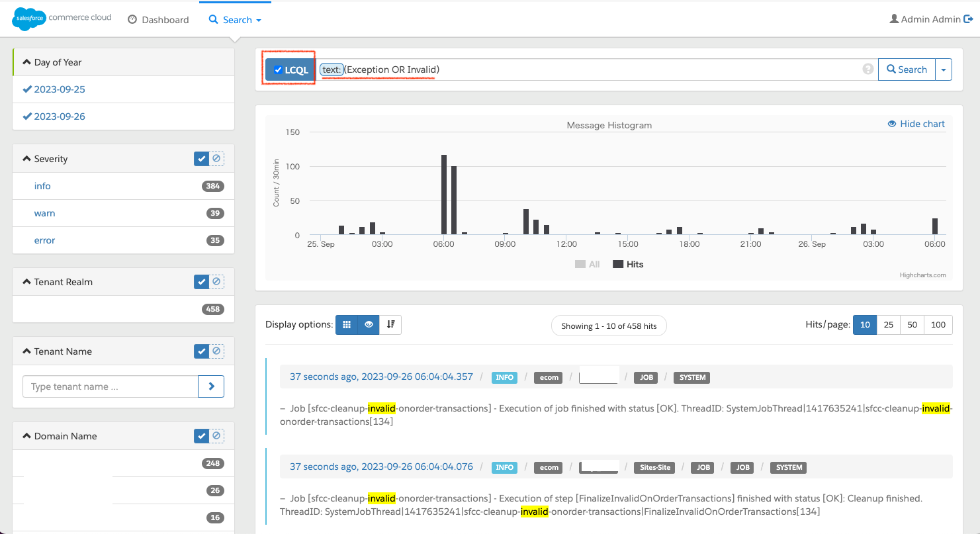This screenshot has height=534, width=980.
Task: Collapse the Severity filter panel
Action: [x=45, y=159]
